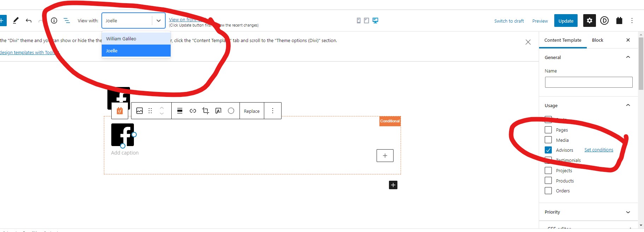Open the document details info icon
Viewport: 644px width, 232px height.
[x=54, y=21]
